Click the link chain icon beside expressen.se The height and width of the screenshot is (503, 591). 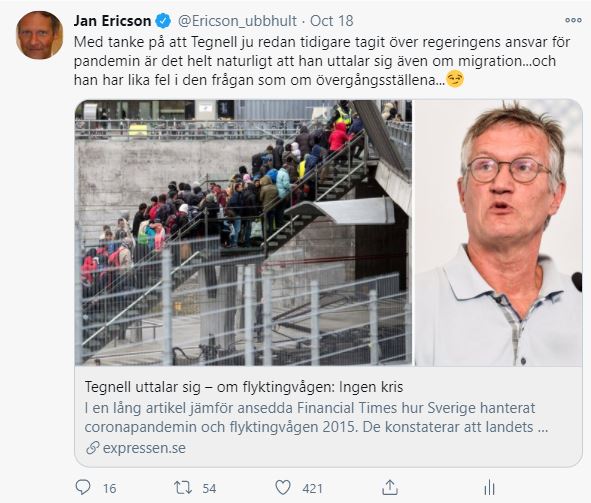click(92, 448)
